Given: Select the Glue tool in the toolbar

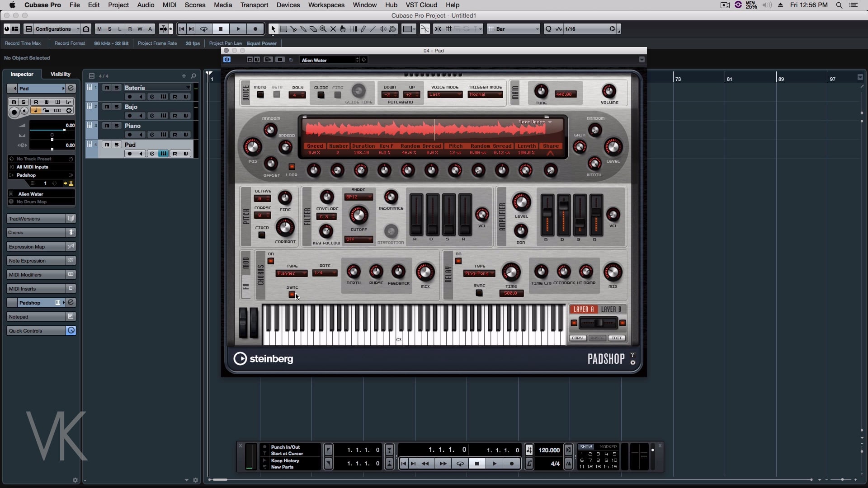Looking at the screenshot, I should 303,29.
